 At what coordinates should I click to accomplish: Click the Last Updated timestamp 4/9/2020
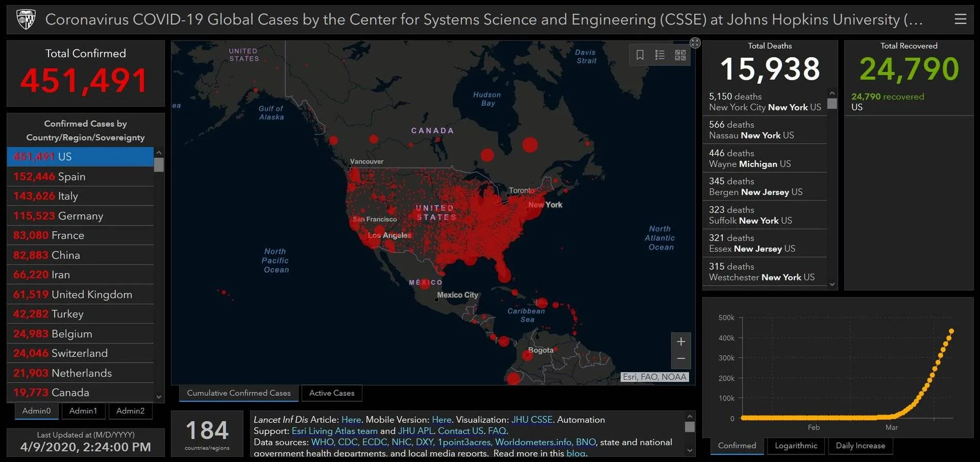click(86, 447)
